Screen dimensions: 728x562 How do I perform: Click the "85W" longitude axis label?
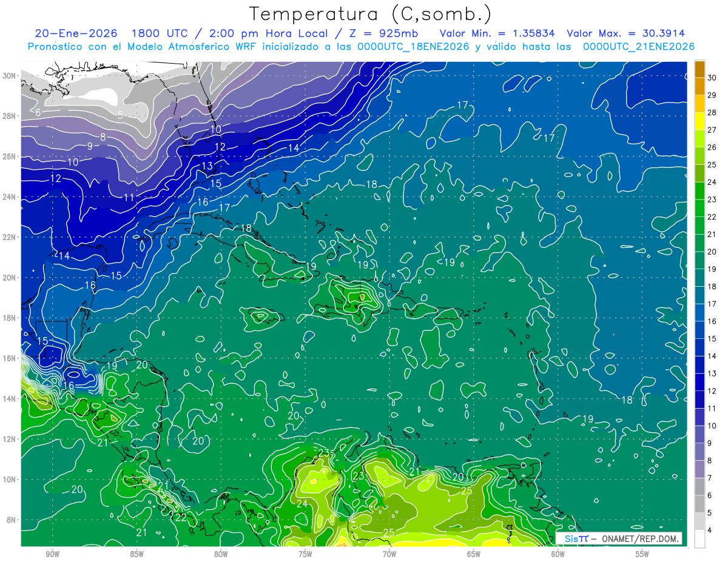point(136,554)
